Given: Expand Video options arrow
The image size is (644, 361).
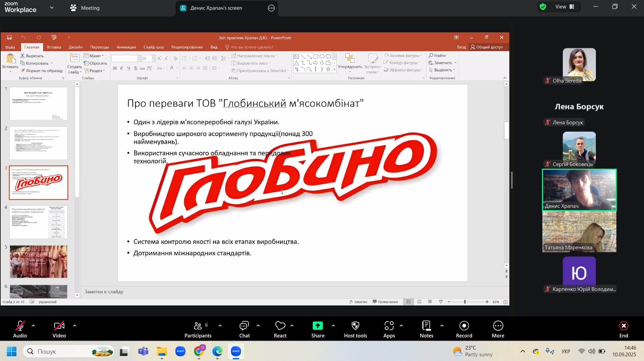Looking at the screenshot, I should pos(75,326).
